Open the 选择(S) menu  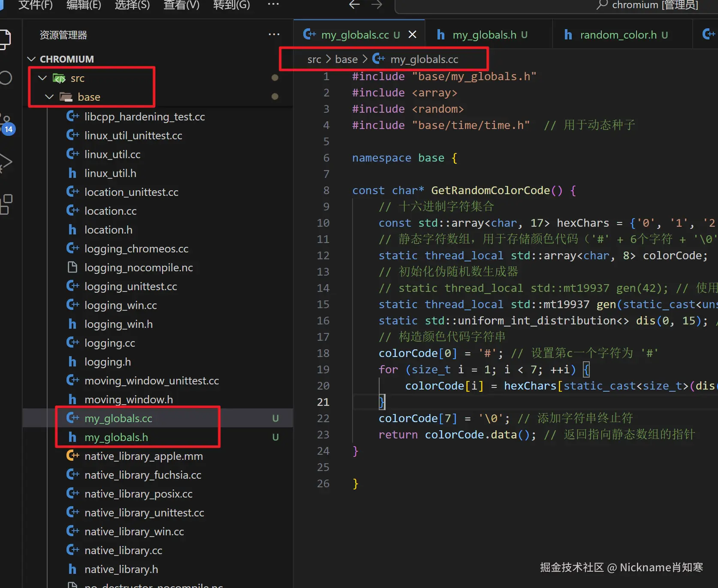point(132,5)
